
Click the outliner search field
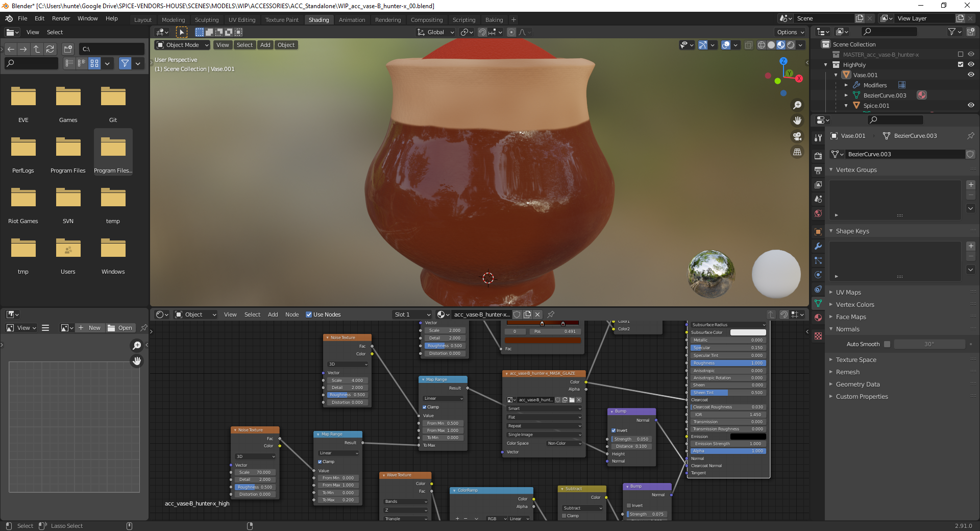(889, 32)
